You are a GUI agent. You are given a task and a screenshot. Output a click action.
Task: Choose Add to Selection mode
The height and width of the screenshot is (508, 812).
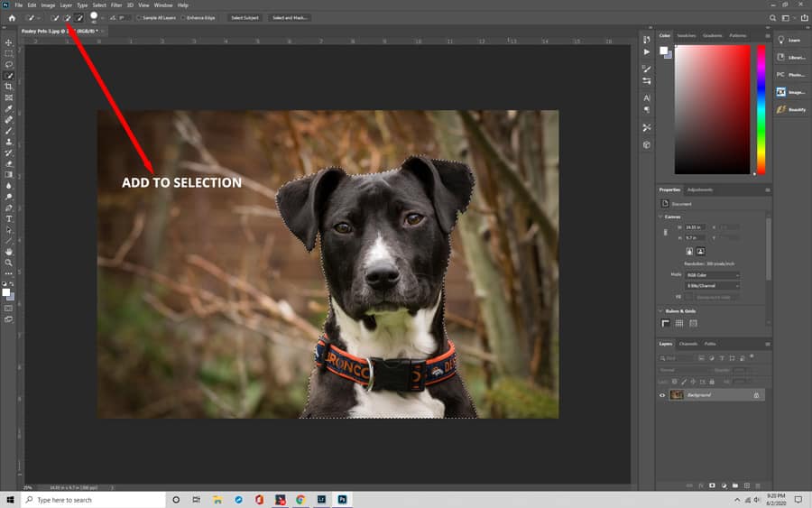pyautogui.click(x=68, y=18)
